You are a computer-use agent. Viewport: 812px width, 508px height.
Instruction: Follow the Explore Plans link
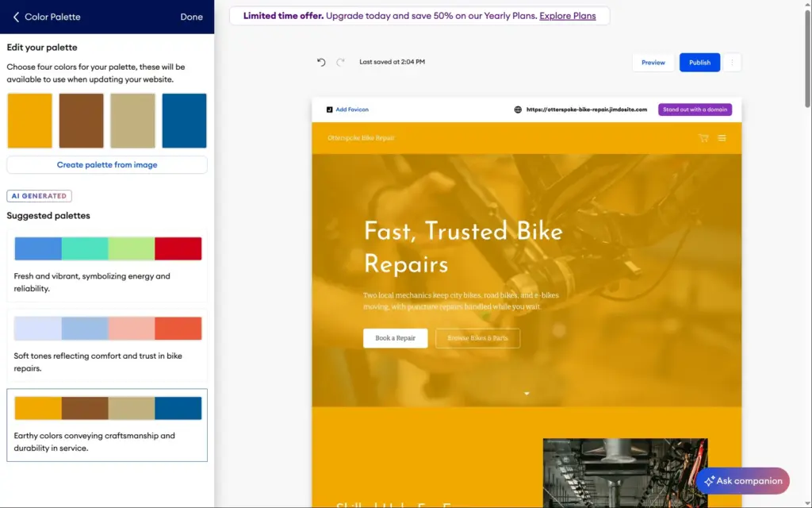point(568,16)
